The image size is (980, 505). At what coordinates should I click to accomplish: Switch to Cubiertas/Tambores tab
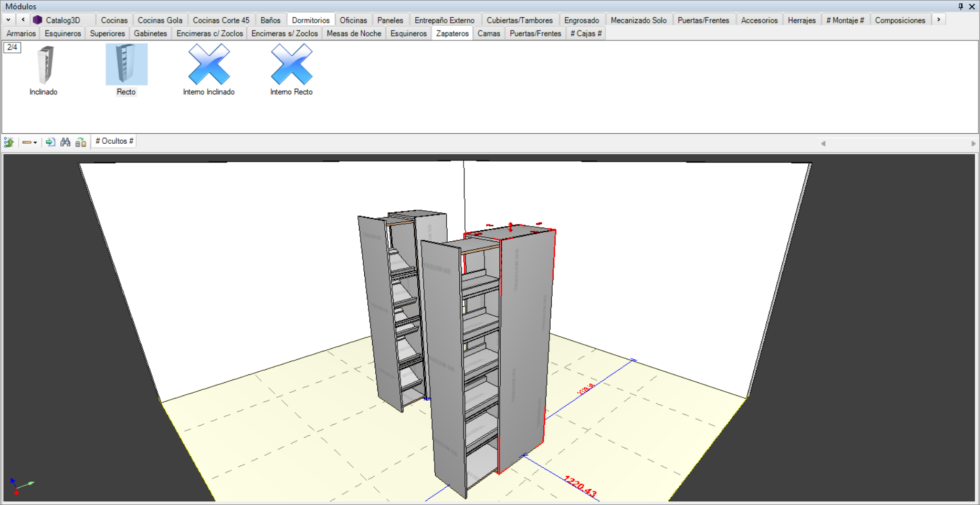pyautogui.click(x=520, y=20)
